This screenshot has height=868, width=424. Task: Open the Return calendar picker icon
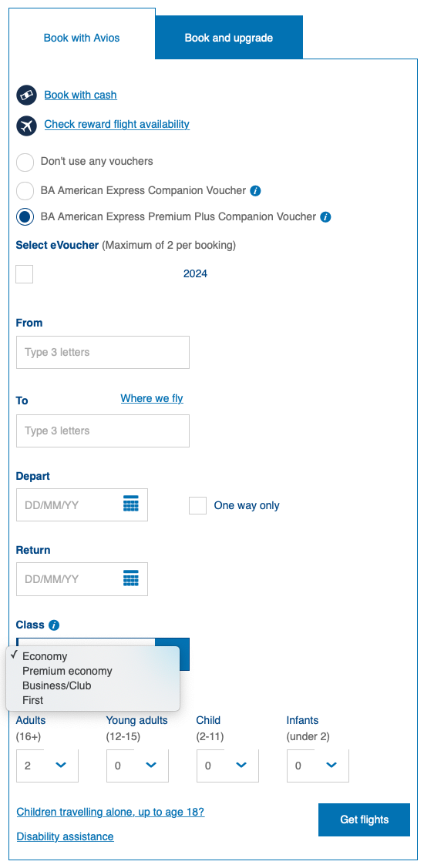131,578
